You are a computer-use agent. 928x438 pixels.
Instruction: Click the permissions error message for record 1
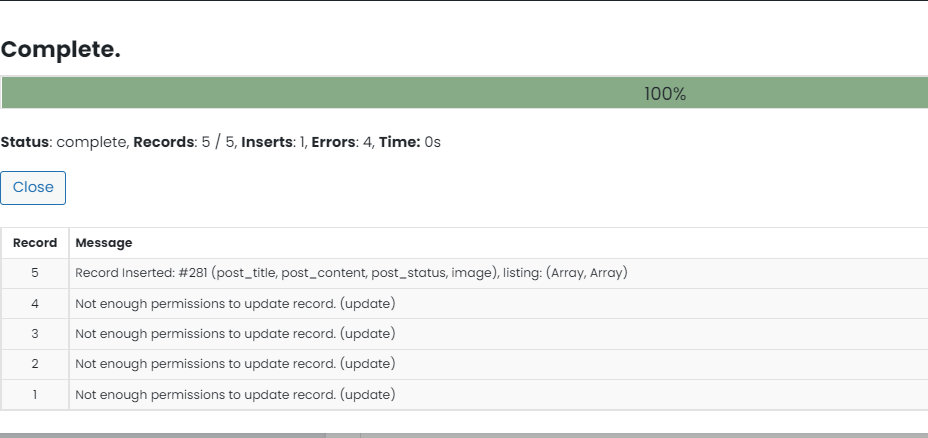pos(235,394)
